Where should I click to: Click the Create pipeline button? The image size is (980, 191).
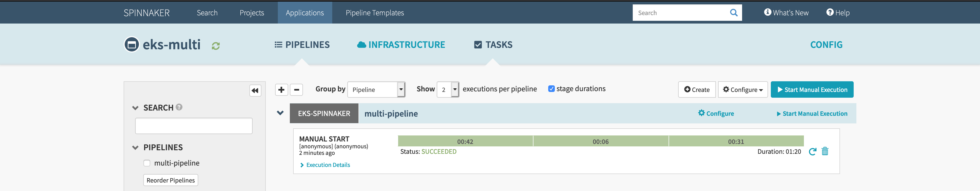coord(696,90)
